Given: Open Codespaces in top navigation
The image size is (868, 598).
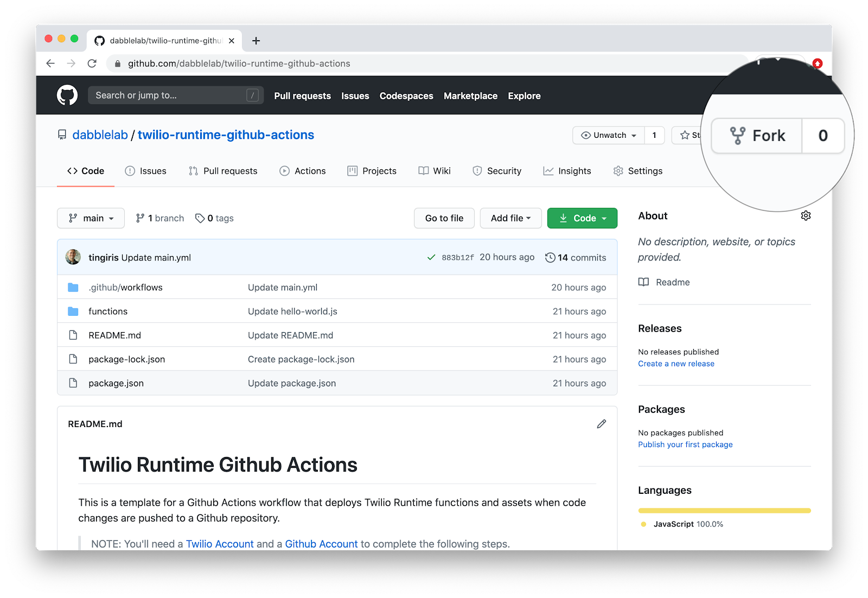Looking at the screenshot, I should 406,96.
